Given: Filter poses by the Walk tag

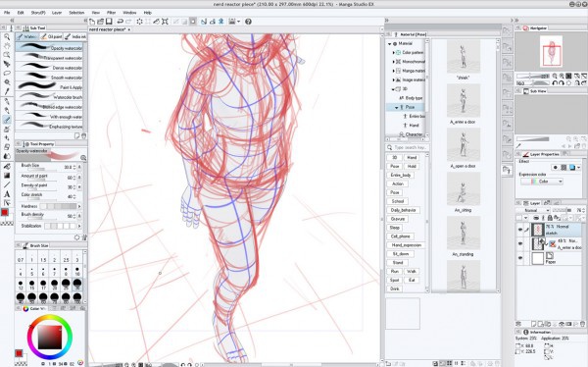Looking at the screenshot, I should click(412, 271).
